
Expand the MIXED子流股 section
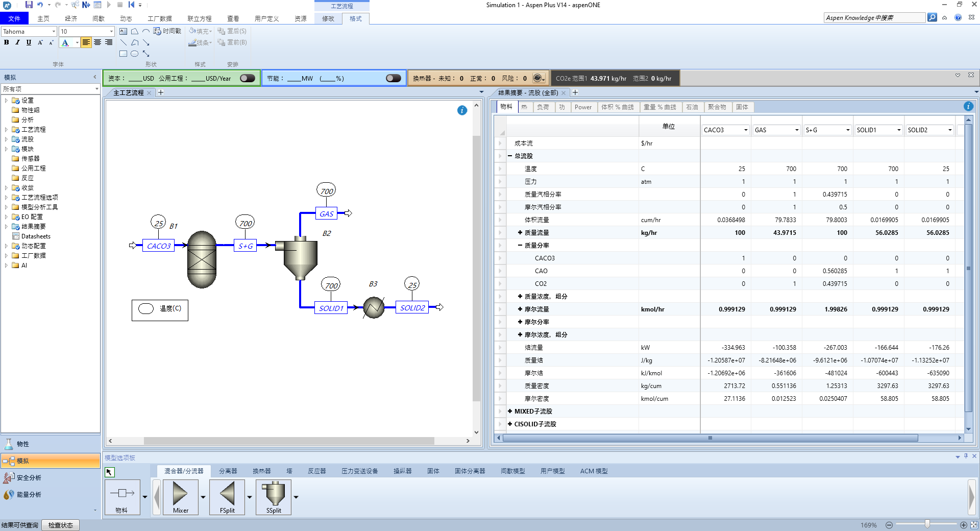tap(510, 411)
